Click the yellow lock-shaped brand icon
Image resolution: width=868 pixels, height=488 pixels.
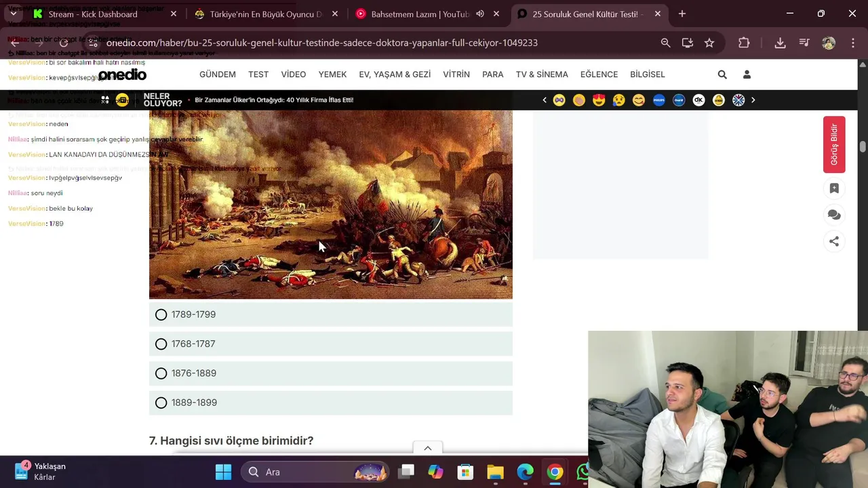pos(719,100)
